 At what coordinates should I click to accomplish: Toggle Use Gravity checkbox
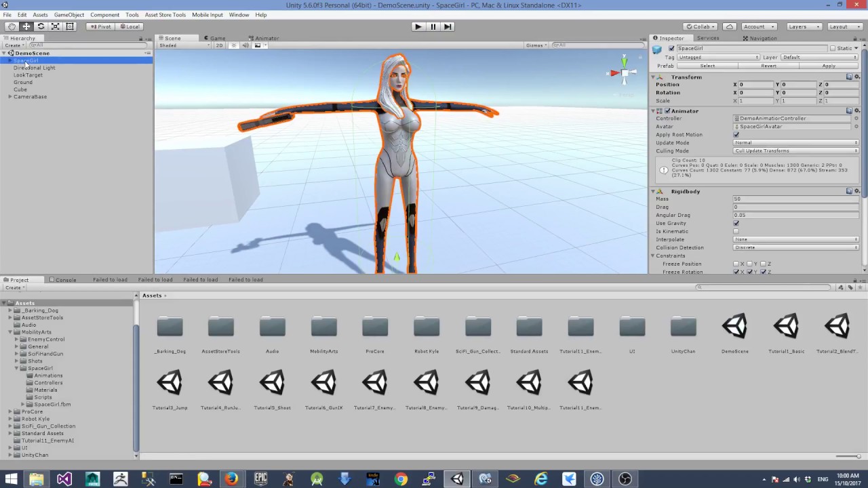736,223
